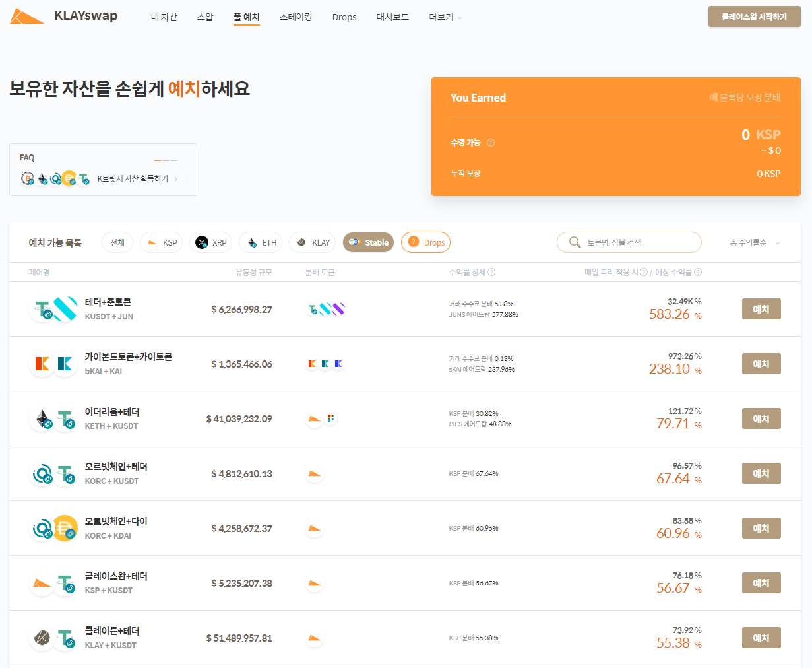Screen dimensions: 812x668
Task: Filter the pool list by ETH
Action: (261, 242)
